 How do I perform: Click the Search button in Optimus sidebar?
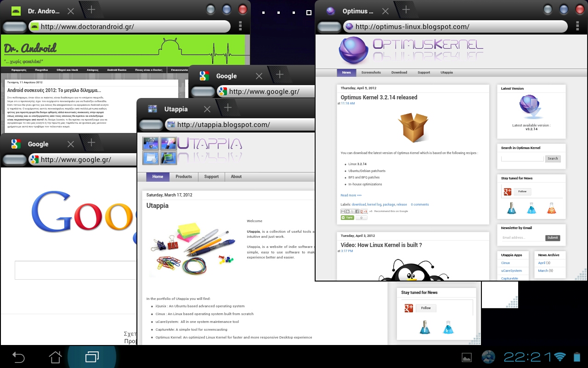553,158
